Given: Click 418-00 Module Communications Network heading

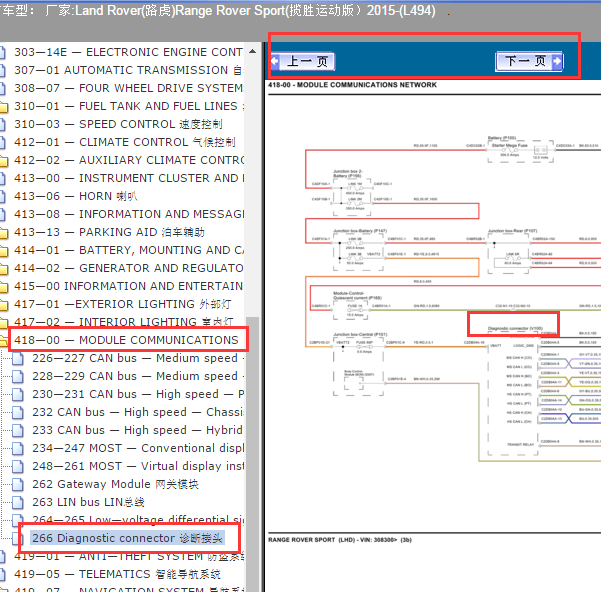Looking at the screenshot, I should pyautogui.click(x=352, y=85).
